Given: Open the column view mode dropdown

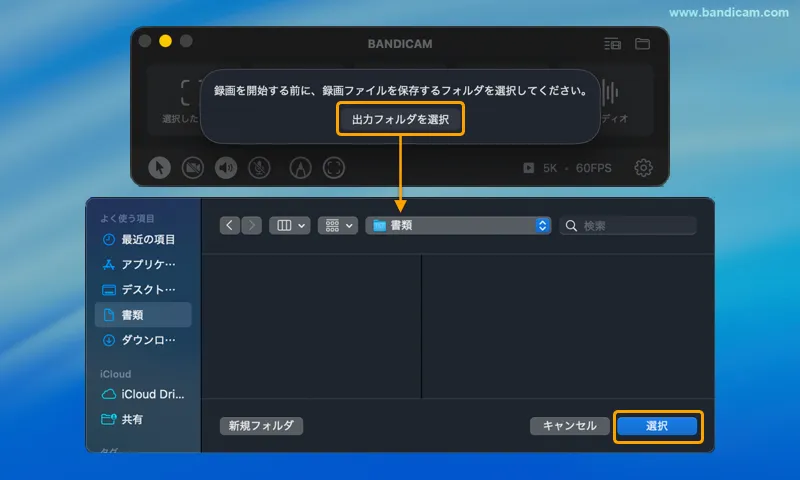Looking at the screenshot, I should (290, 225).
